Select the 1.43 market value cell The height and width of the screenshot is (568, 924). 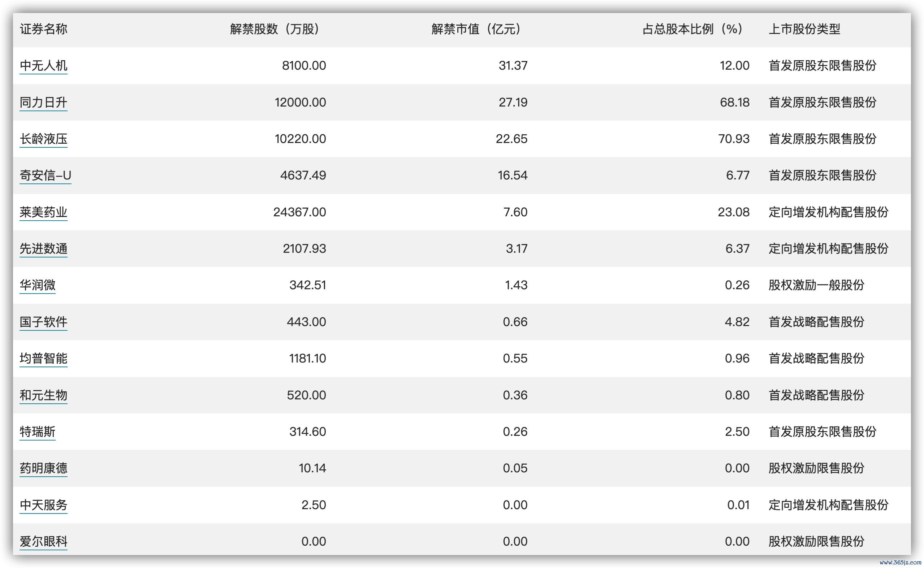pos(516,285)
